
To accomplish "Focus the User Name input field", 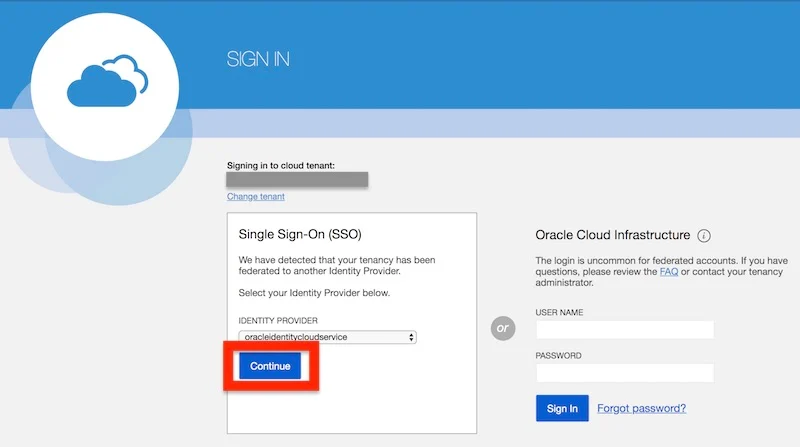I will (625, 330).
